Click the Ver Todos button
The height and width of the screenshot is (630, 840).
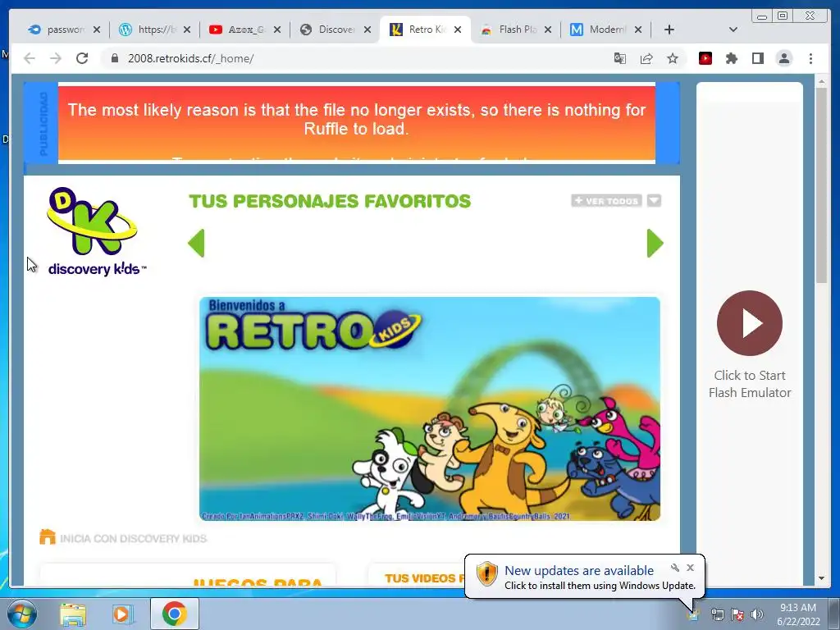tap(606, 201)
